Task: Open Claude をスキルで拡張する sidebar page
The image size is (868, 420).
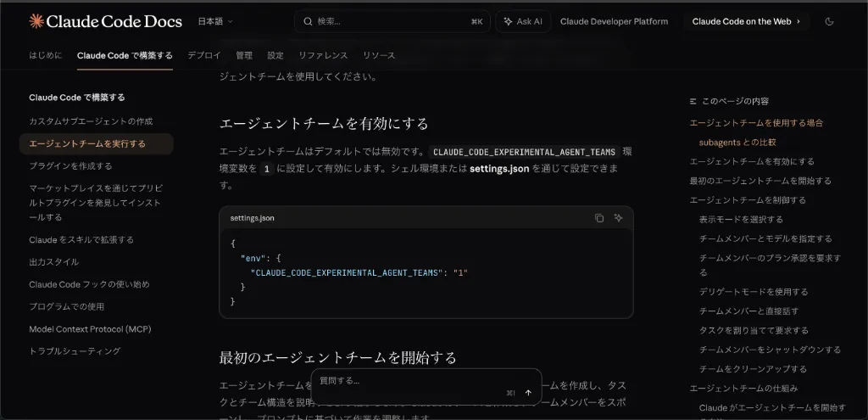Action: [x=81, y=240]
